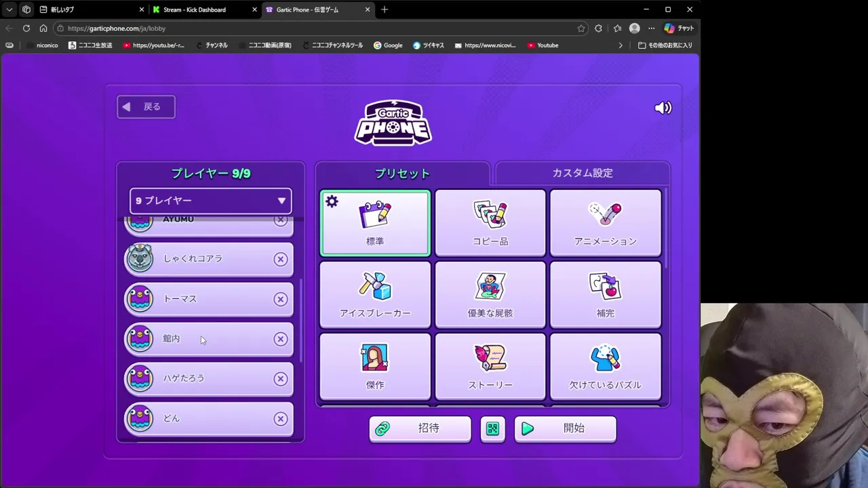
Task: Click どん player avatar
Action: tap(140, 418)
